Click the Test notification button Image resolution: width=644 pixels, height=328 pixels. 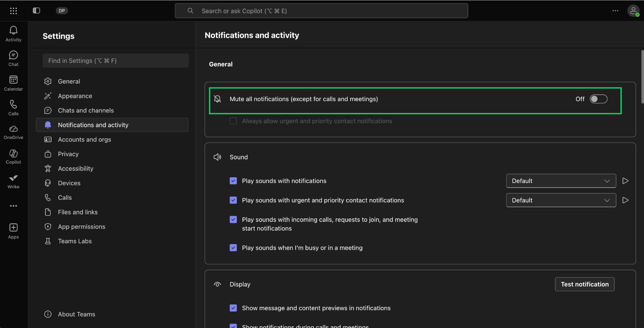coord(585,284)
